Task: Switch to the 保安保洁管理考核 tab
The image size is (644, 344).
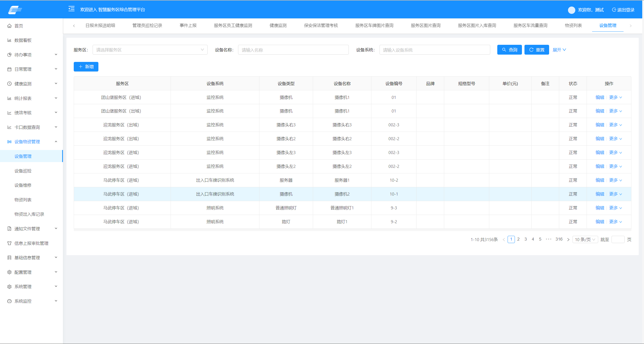Action: [321, 25]
